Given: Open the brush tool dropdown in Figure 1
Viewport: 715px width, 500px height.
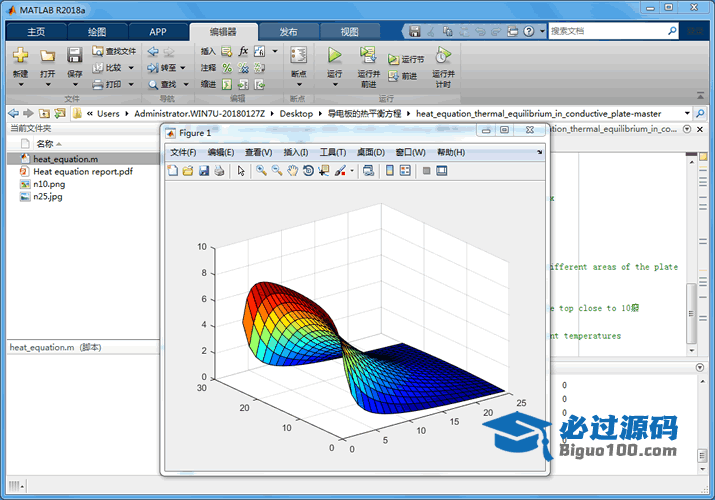Looking at the screenshot, I should (x=352, y=171).
